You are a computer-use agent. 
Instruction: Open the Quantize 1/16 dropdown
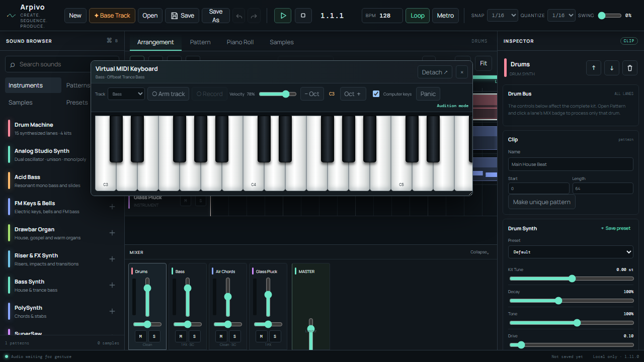click(561, 16)
